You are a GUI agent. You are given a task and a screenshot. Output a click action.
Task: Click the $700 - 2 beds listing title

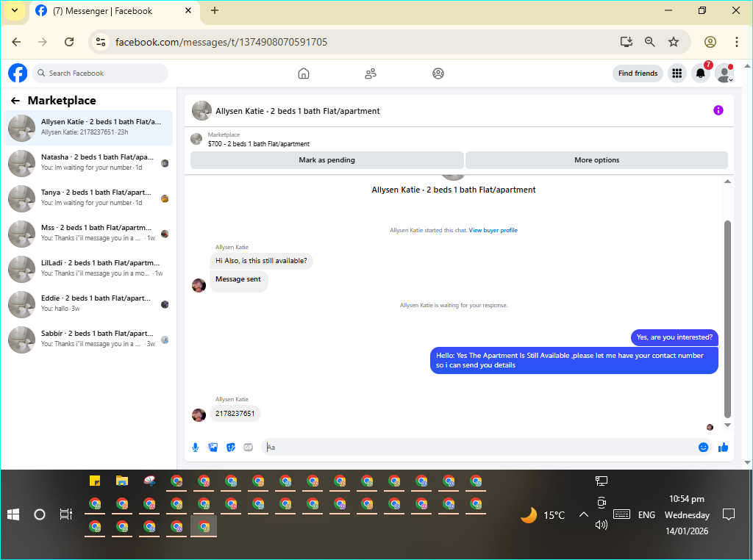[x=259, y=144]
